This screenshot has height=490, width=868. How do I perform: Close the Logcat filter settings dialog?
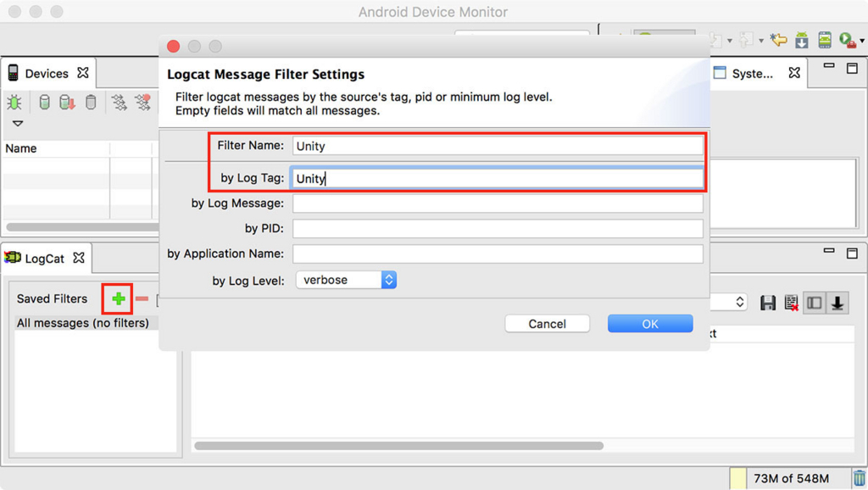173,47
